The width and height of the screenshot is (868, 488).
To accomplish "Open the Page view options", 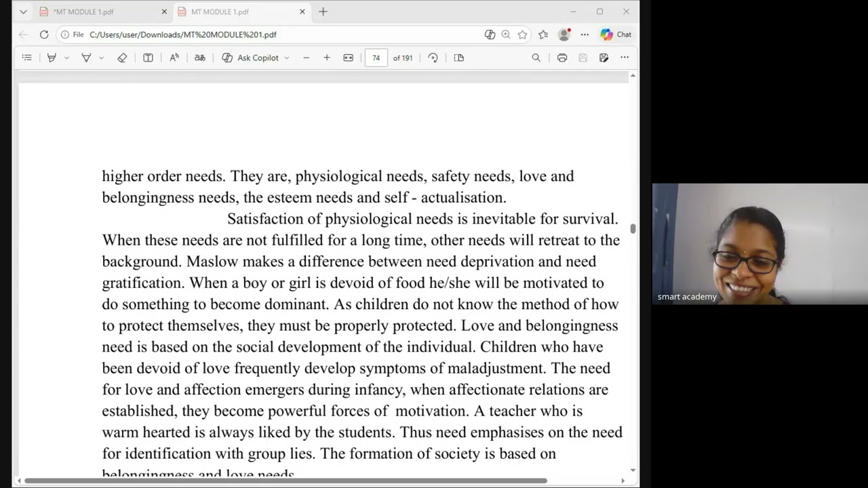I will (459, 58).
